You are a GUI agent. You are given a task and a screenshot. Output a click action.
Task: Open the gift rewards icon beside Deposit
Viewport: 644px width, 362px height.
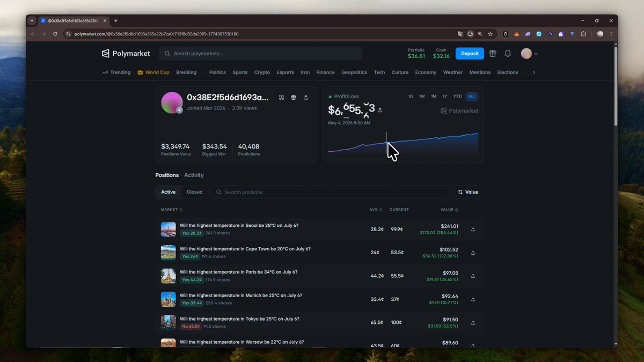493,54
